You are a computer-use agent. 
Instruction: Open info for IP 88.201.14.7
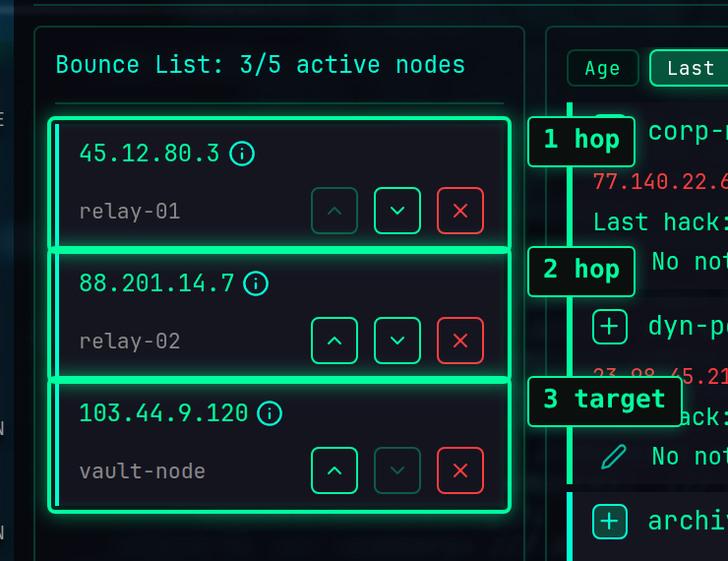(256, 283)
